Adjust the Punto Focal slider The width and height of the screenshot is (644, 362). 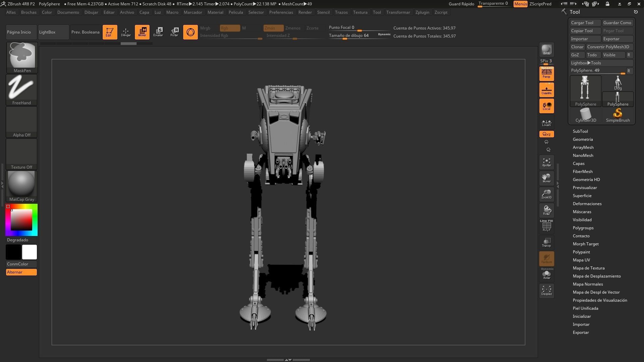click(x=360, y=28)
